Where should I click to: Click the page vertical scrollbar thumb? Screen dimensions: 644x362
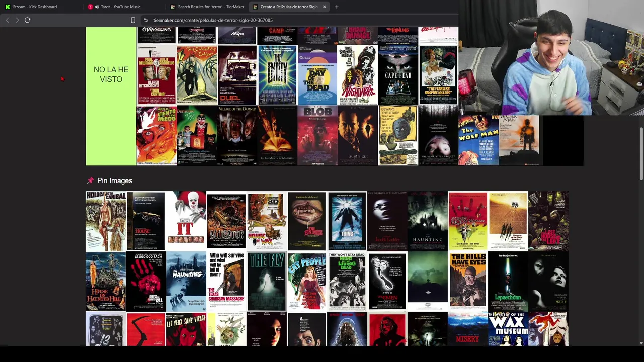point(641,153)
